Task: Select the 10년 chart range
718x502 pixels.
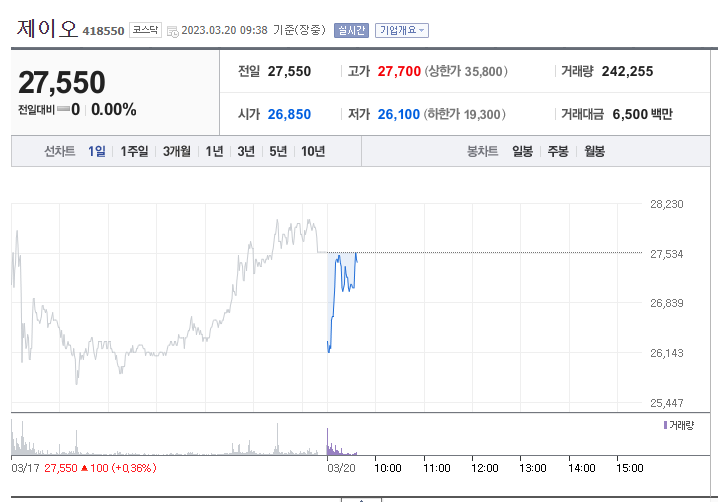Action: click(313, 151)
